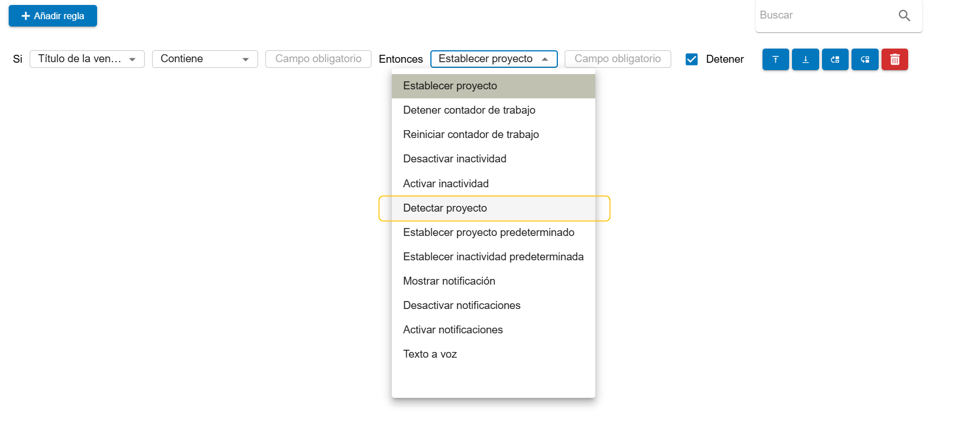Open the Título de la ventana dropdown
This screenshot has width=967, height=425.
87,60
